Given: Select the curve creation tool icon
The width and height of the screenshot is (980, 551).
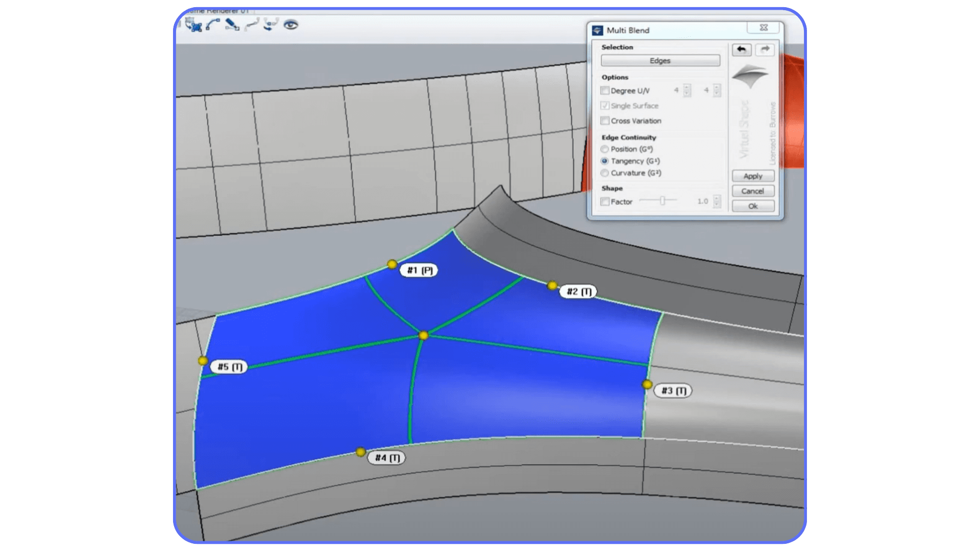Looking at the screenshot, I should pos(213,25).
